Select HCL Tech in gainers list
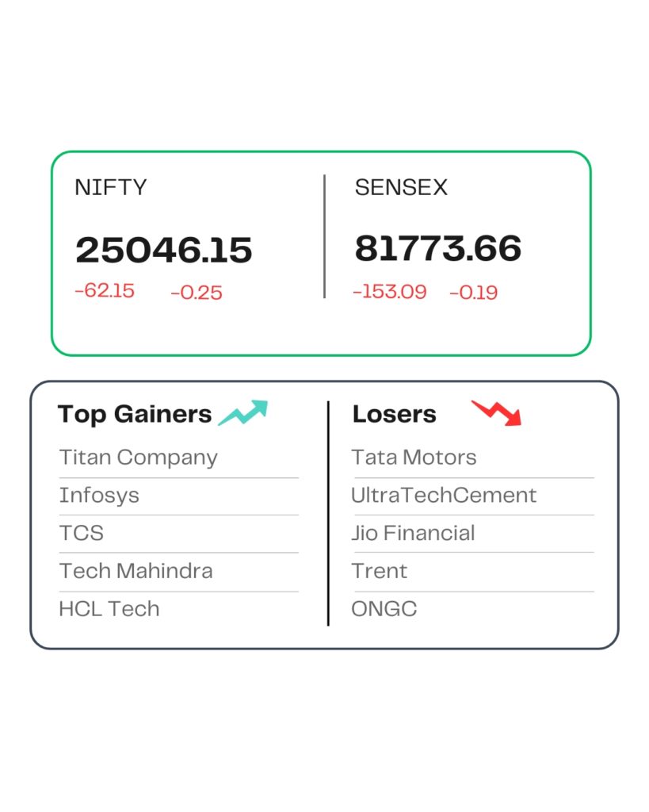The image size is (649, 812). pos(109,609)
